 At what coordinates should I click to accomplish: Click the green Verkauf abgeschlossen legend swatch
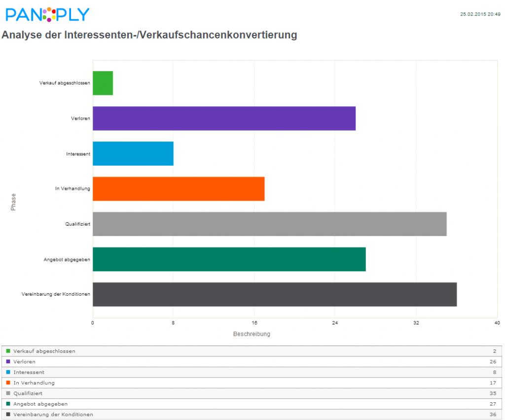[x=8, y=351]
